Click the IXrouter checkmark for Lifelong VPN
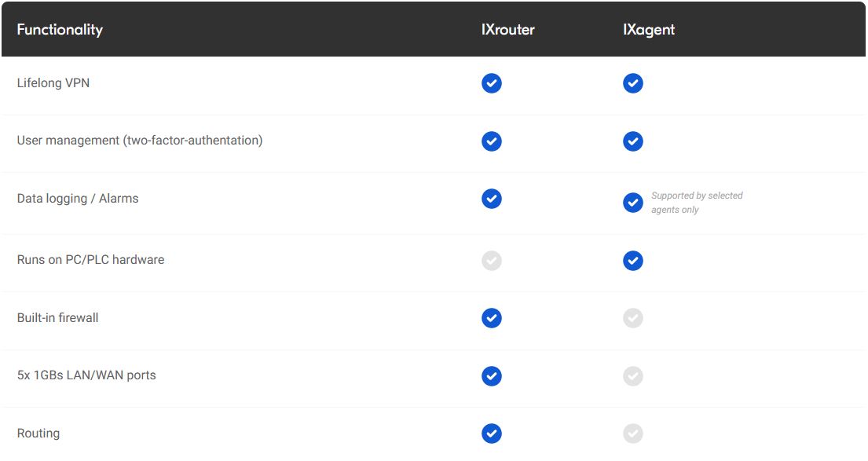This screenshot has width=868, height=461. (x=492, y=83)
